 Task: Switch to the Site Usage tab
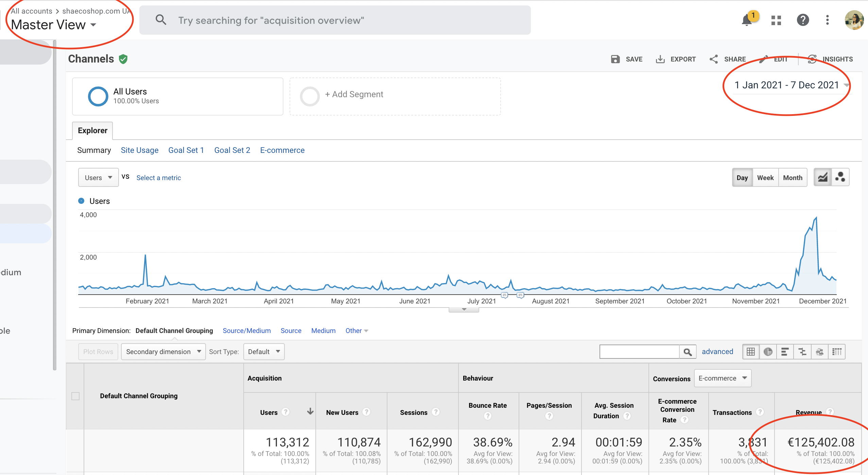point(139,150)
